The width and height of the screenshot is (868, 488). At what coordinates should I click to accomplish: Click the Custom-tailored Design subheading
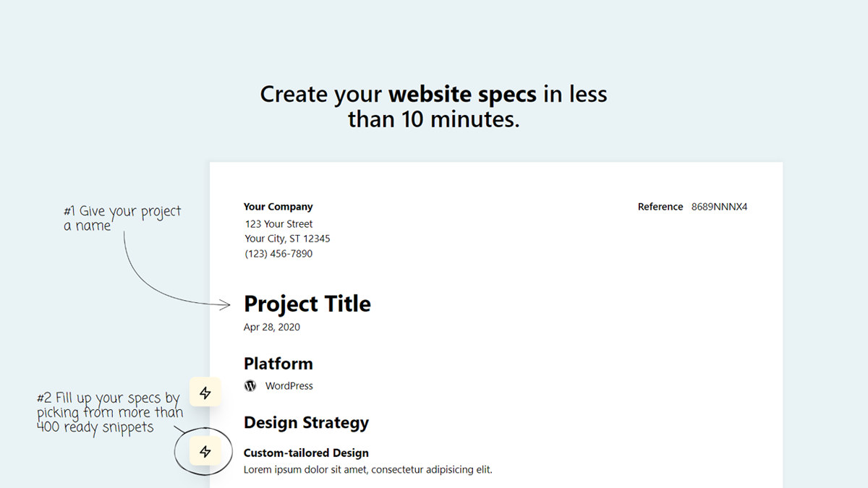(306, 453)
